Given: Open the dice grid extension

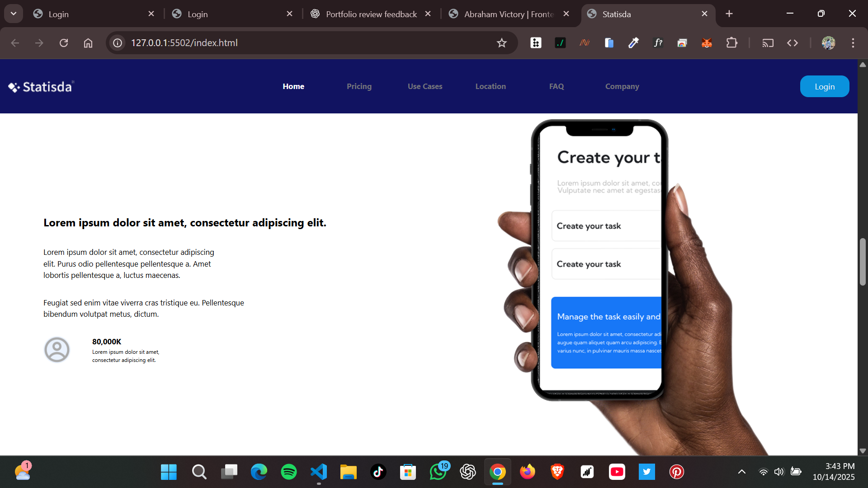Looking at the screenshot, I should [536, 43].
